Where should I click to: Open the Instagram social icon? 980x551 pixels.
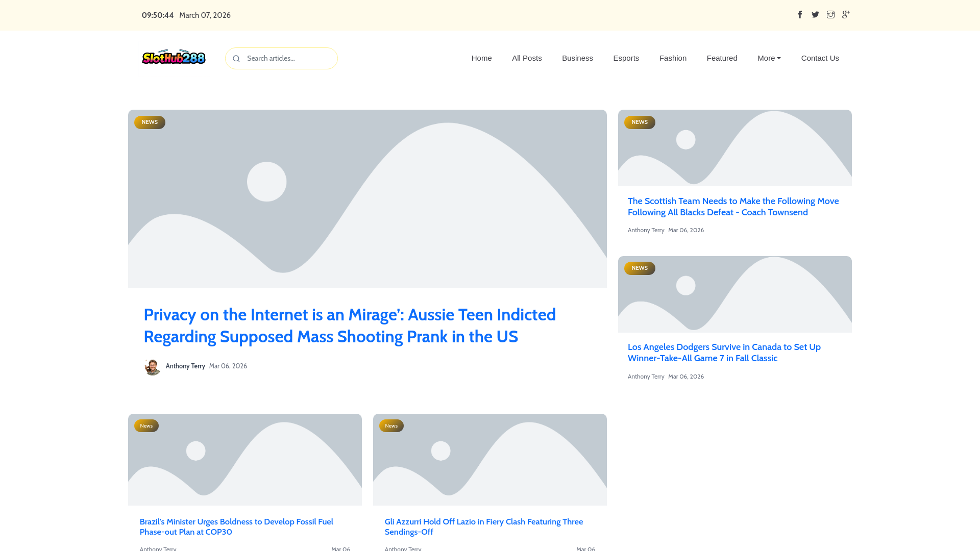pyautogui.click(x=830, y=15)
